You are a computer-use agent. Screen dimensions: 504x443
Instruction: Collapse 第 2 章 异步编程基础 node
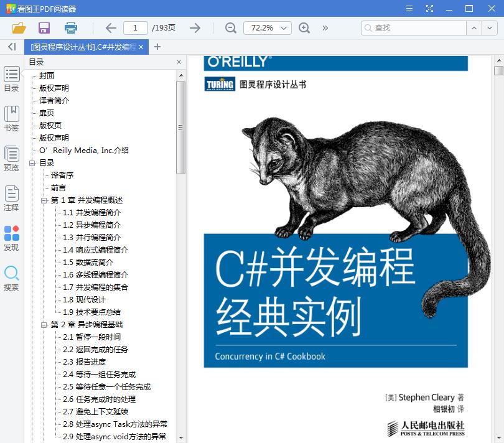click(x=44, y=325)
